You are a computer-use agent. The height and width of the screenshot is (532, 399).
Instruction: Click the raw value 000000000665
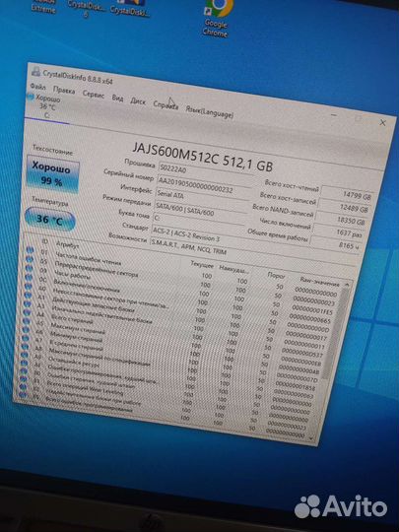pyautogui.click(x=309, y=318)
